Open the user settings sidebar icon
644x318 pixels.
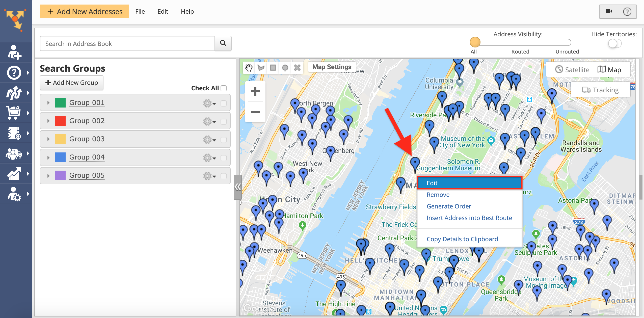point(14,194)
